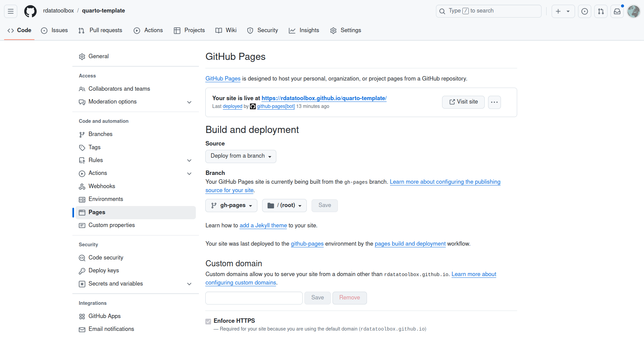Expand the create new dropdown caret
This screenshot has width=644, height=339.
click(x=568, y=11)
